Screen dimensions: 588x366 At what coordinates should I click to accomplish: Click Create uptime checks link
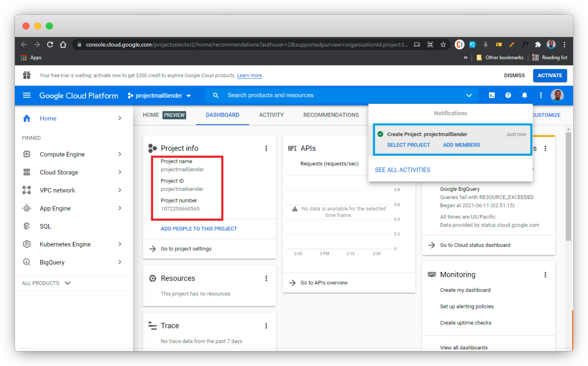[x=465, y=323]
